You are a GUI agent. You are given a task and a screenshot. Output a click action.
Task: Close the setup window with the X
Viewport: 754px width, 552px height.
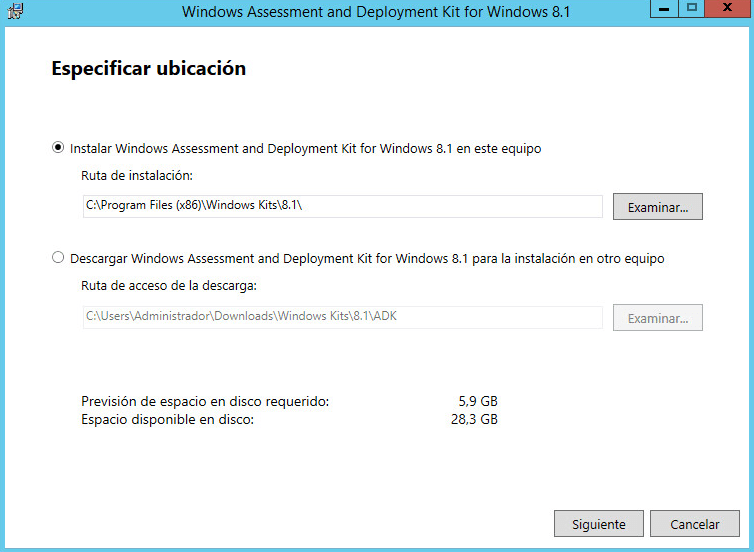click(726, 9)
